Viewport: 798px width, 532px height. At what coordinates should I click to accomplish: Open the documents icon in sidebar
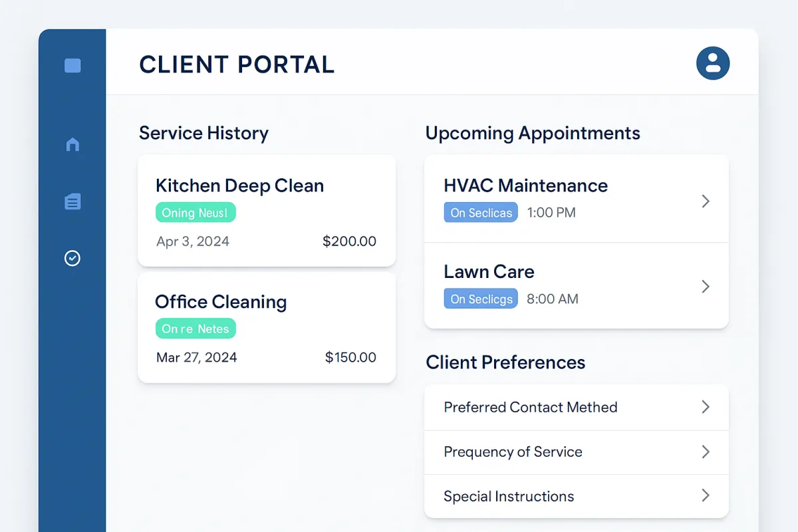click(72, 201)
